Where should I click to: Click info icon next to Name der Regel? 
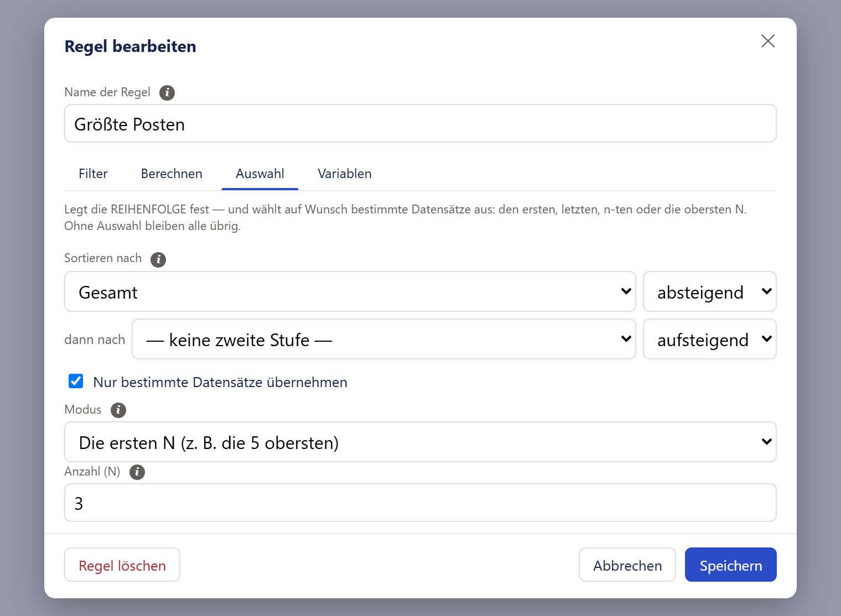point(167,93)
